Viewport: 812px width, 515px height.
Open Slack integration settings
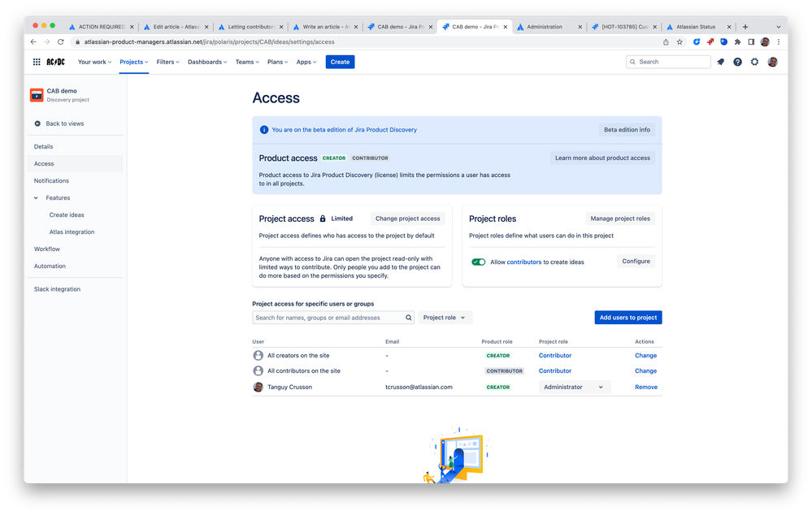click(x=57, y=289)
